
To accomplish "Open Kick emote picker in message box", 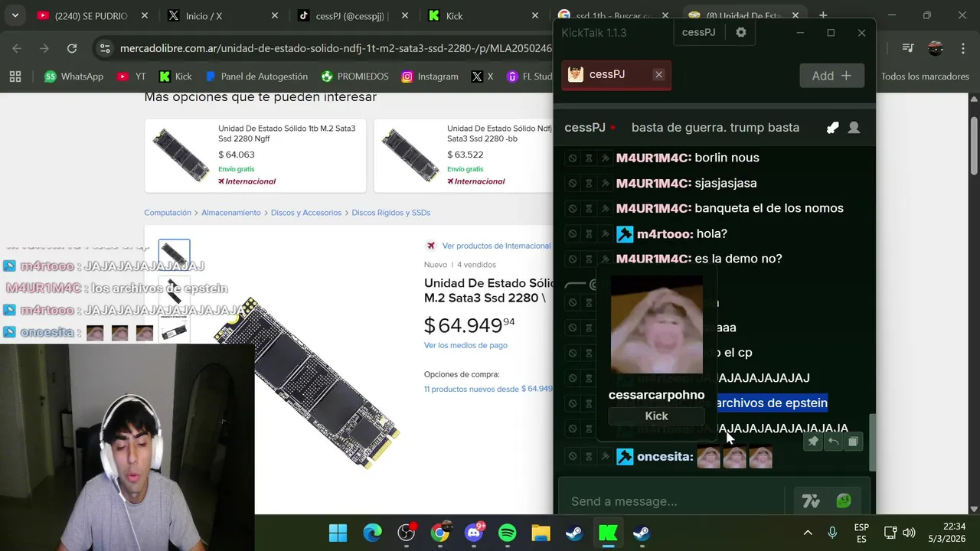I will pyautogui.click(x=844, y=501).
